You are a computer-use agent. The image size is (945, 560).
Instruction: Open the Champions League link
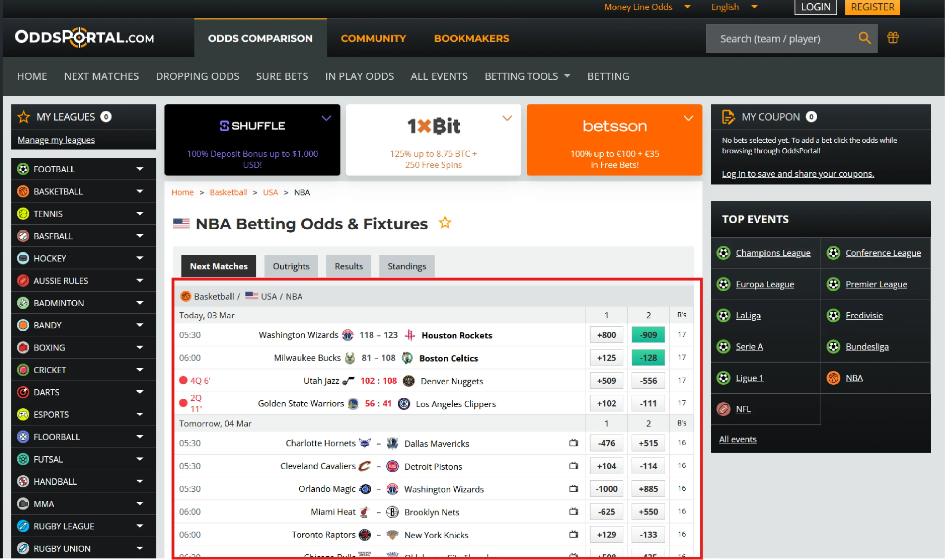pyautogui.click(x=773, y=253)
